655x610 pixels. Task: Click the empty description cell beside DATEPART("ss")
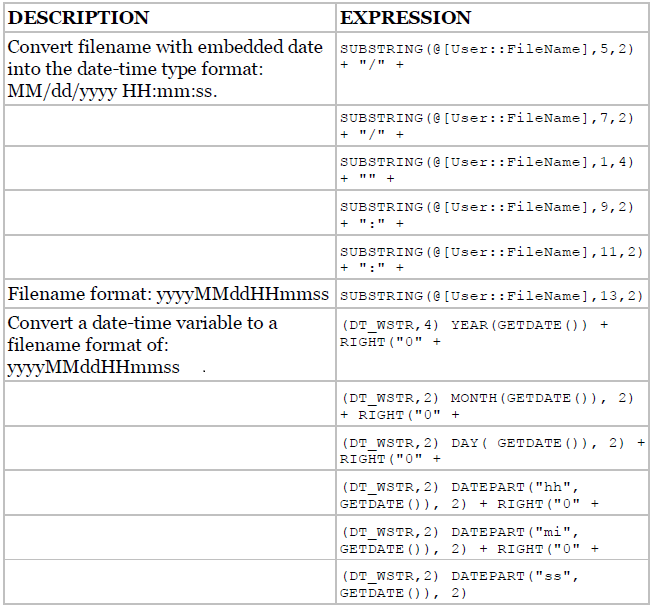click(170, 582)
